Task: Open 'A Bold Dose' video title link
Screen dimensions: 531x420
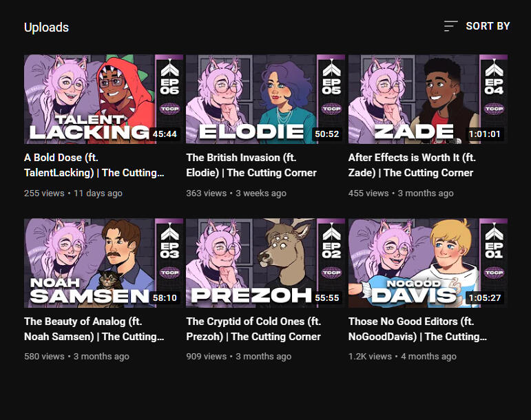Action: point(94,165)
